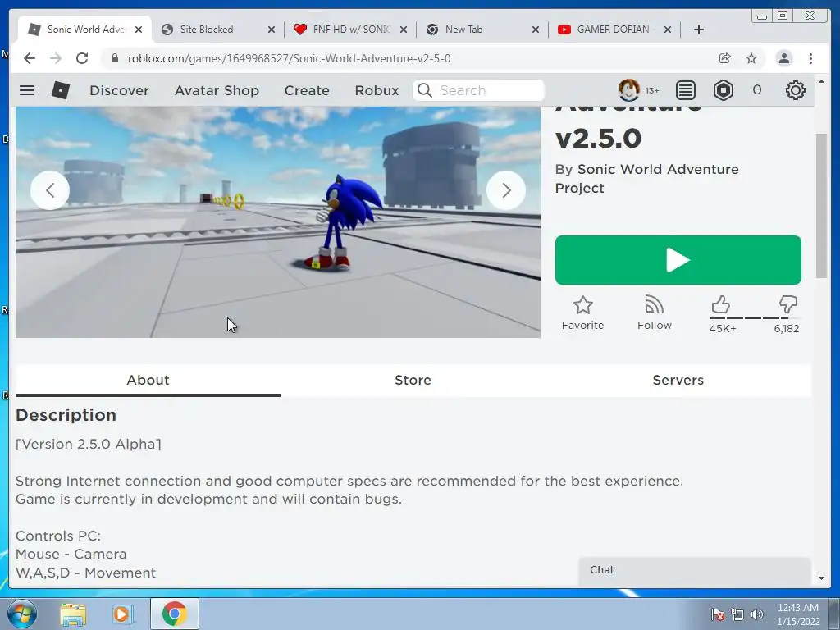
Task: Go back in Chrome history
Action: (30, 58)
